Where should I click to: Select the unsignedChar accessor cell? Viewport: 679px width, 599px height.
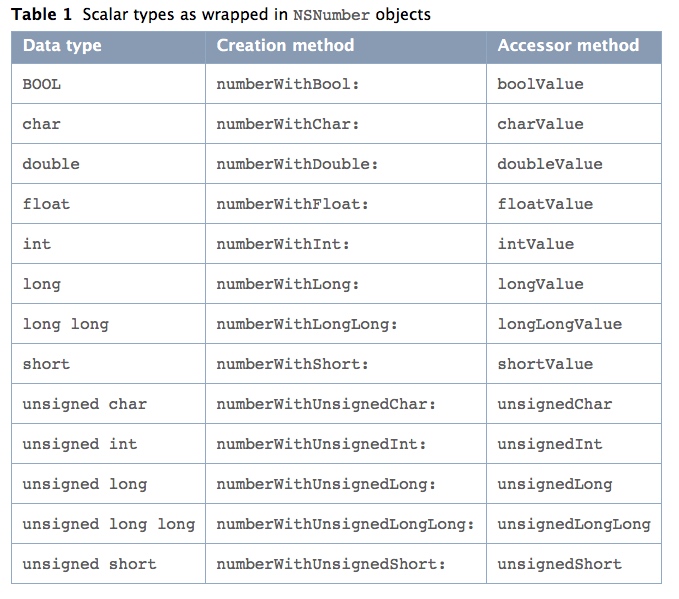click(x=574, y=404)
